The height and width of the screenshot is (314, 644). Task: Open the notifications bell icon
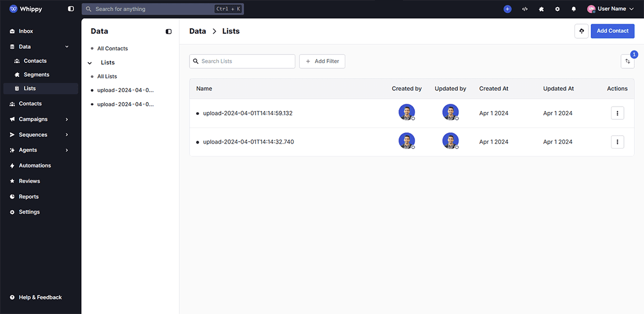tap(574, 9)
